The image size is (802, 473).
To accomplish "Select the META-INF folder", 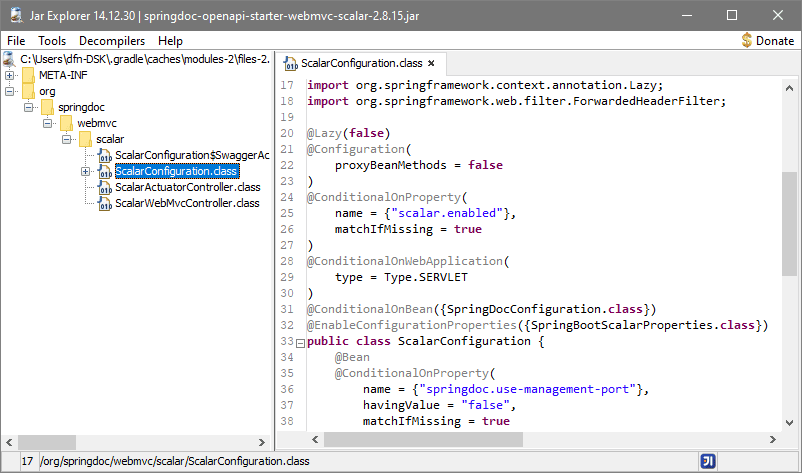I will pyautogui.click(x=63, y=75).
